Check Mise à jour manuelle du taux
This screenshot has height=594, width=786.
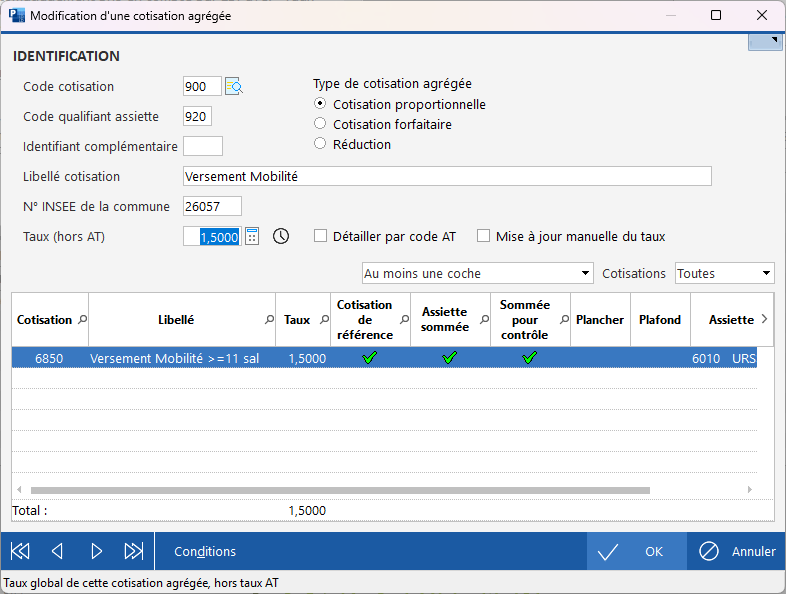(484, 237)
